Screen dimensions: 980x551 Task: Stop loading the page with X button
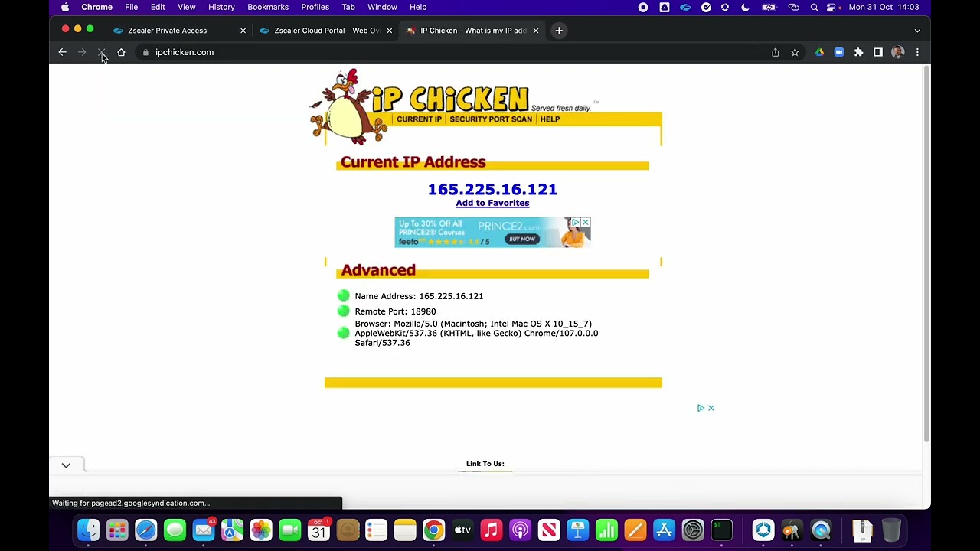pos(101,52)
